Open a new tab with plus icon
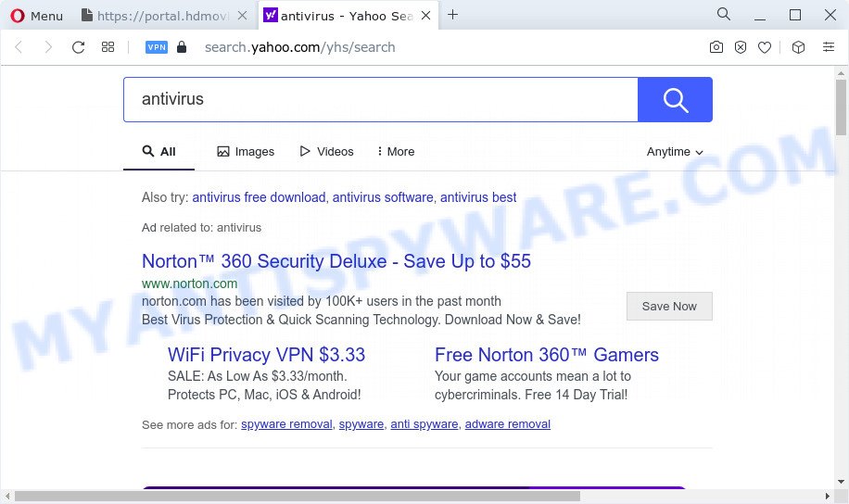 tap(452, 15)
